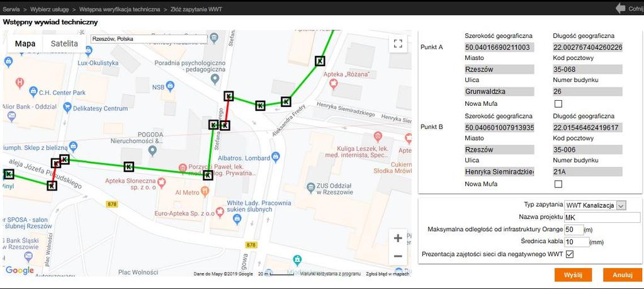Viewport: 644px width, 289px height.
Task: Open the Typ zapytania dropdown
Action: (595, 205)
